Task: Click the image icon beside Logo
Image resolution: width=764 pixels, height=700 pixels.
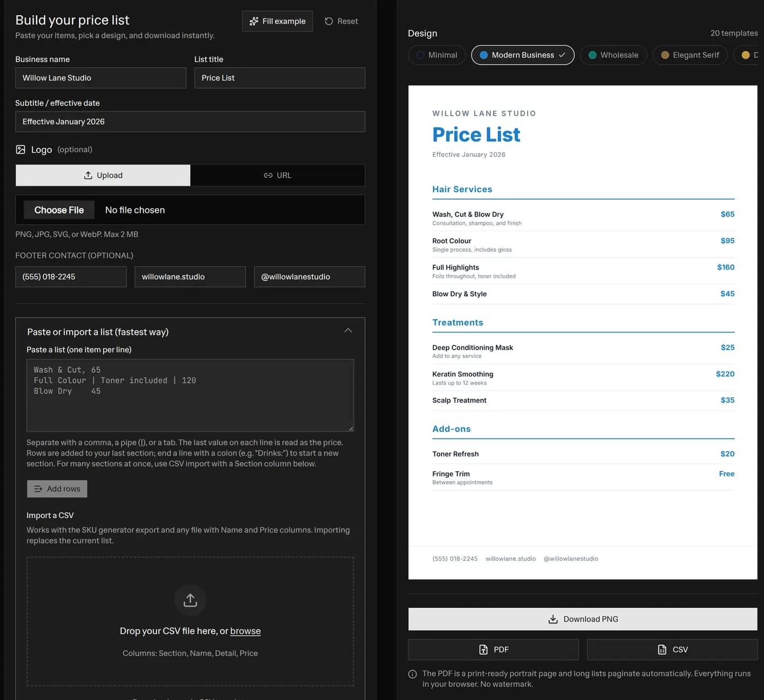Action: point(21,149)
